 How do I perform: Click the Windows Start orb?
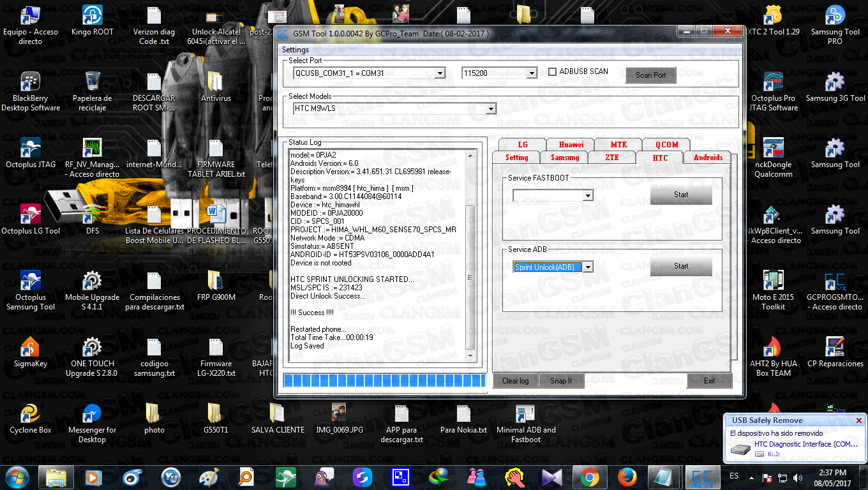pyautogui.click(x=17, y=477)
